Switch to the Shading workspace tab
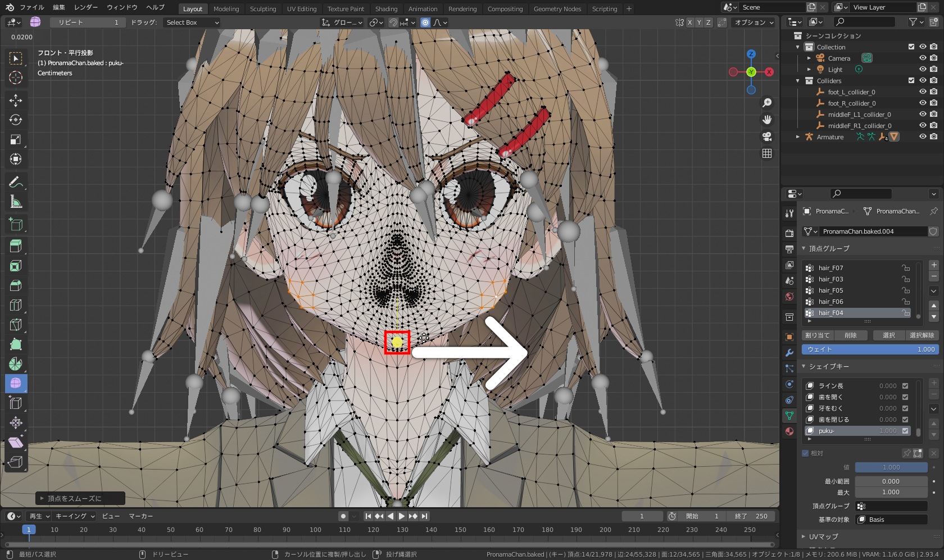The width and height of the screenshot is (944, 560). pos(386,9)
